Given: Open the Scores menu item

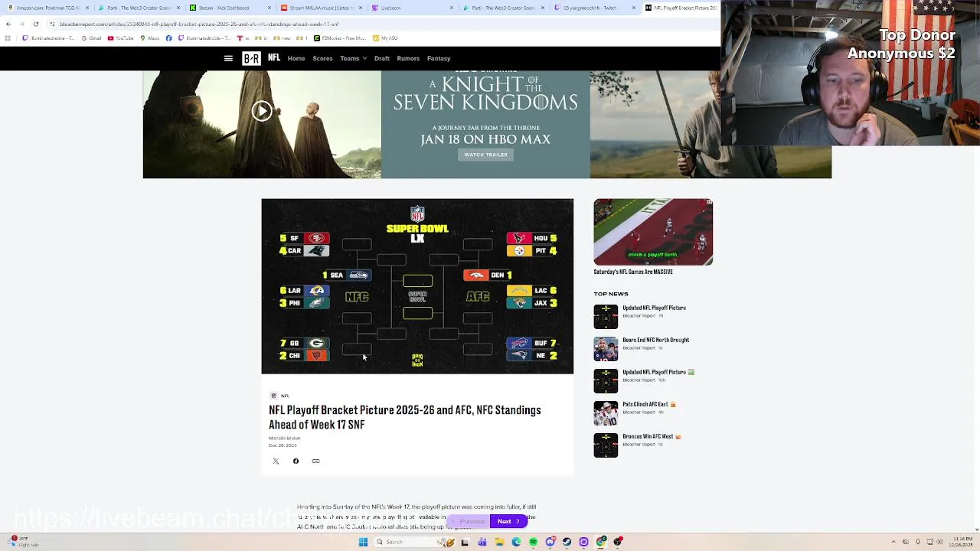Looking at the screenshot, I should [x=322, y=58].
